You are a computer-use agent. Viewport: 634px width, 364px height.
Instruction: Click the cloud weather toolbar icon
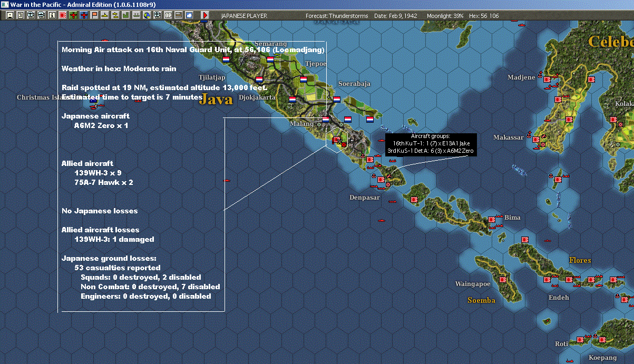pos(190,15)
